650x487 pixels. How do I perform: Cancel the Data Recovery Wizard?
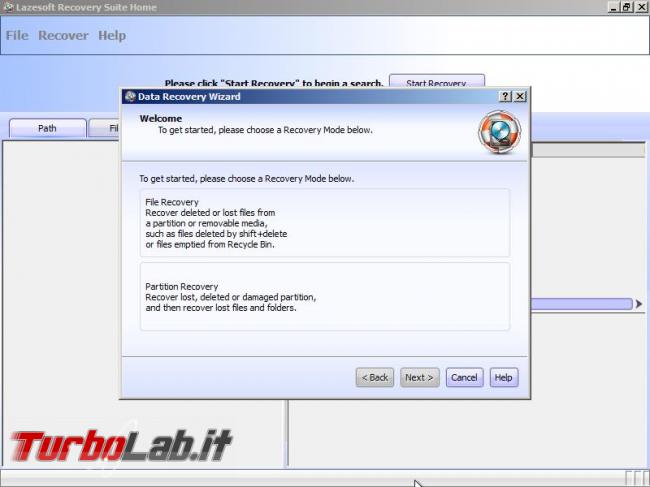click(x=464, y=378)
